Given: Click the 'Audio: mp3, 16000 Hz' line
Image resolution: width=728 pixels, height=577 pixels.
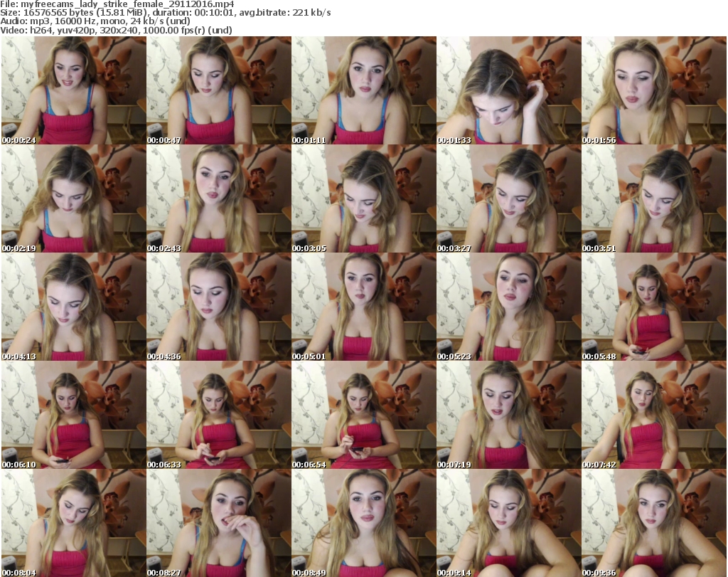Looking at the screenshot, I should 95,21.
